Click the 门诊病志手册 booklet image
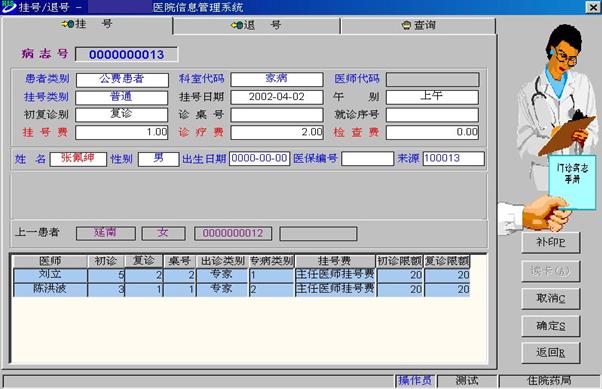The width and height of the screenshot is (602, 389). click(x=572, y=182)
